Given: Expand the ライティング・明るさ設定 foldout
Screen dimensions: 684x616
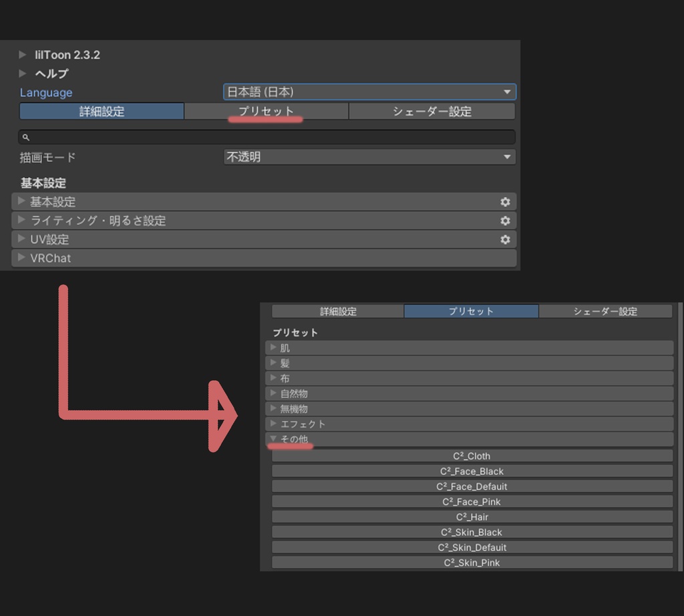Looking at the screenshot, I should (264, 220).
